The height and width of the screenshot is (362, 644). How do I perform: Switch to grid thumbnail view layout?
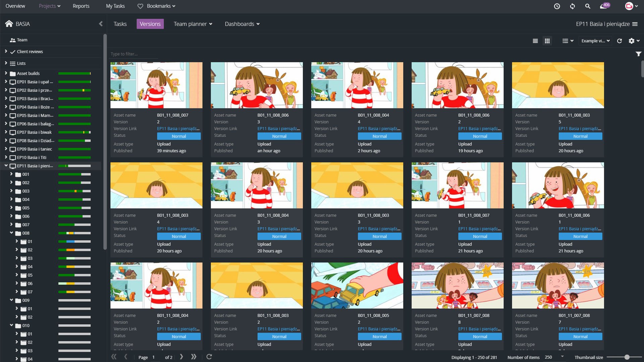547,41
